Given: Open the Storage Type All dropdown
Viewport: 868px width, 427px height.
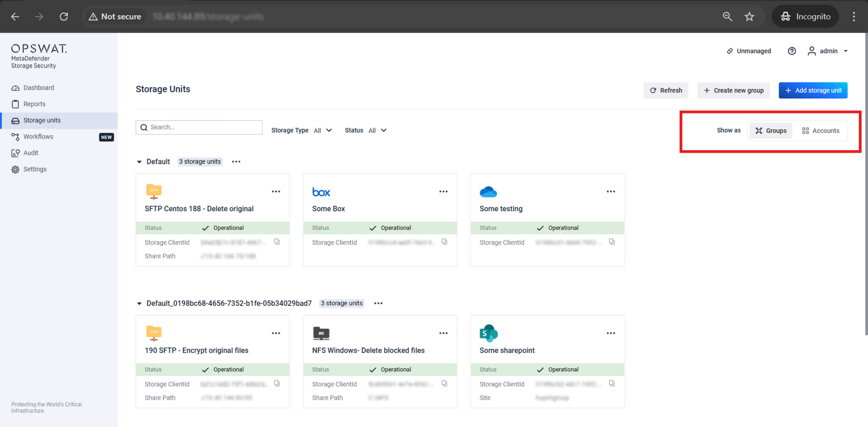Looking at the screenshot, I should tap(322, 130).
